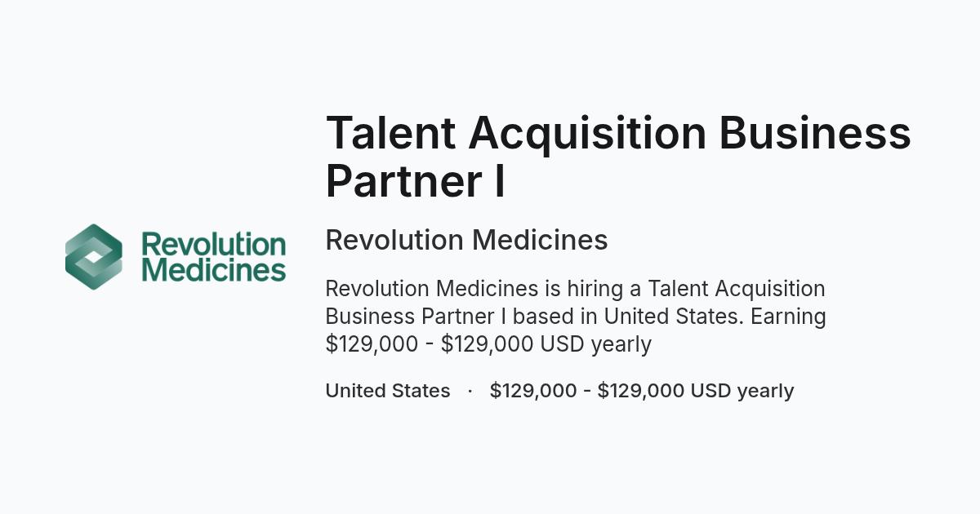Click the "Partner I" second line of the title

[415, 180]
